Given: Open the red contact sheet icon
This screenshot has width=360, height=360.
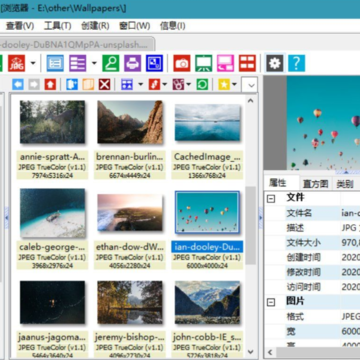Looking at the screenshot, I should point(247,63).
